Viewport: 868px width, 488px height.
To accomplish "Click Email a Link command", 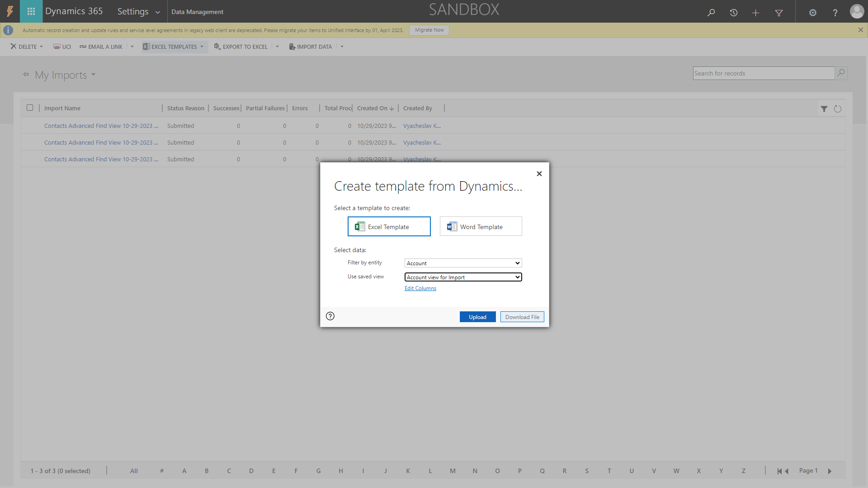I will [101, 47].
